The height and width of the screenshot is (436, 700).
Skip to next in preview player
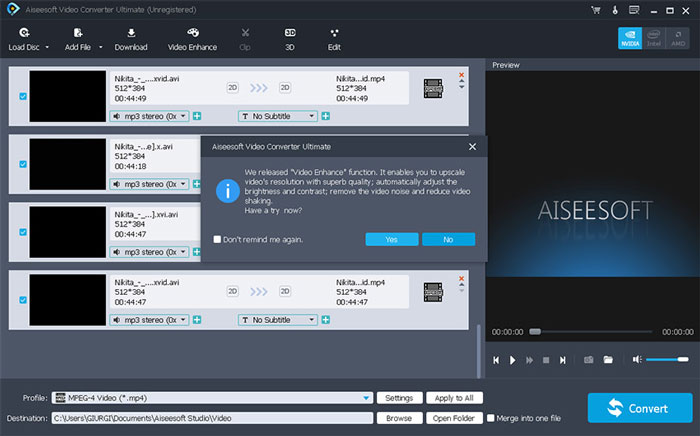(x=562, y=360)
